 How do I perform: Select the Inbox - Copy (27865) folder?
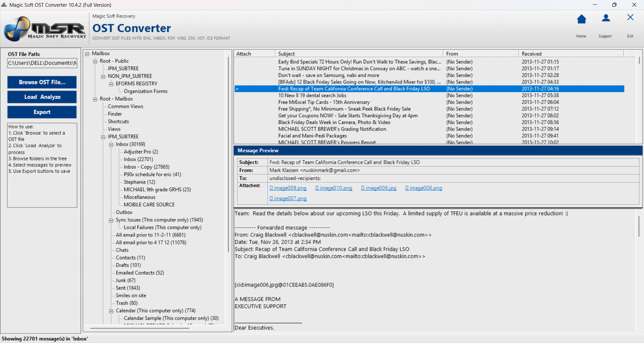146,167
